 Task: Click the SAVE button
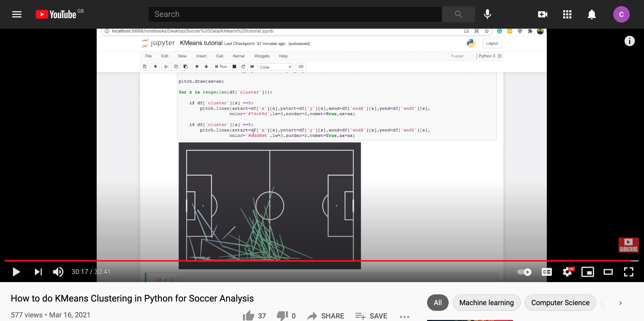coord(371,316)
